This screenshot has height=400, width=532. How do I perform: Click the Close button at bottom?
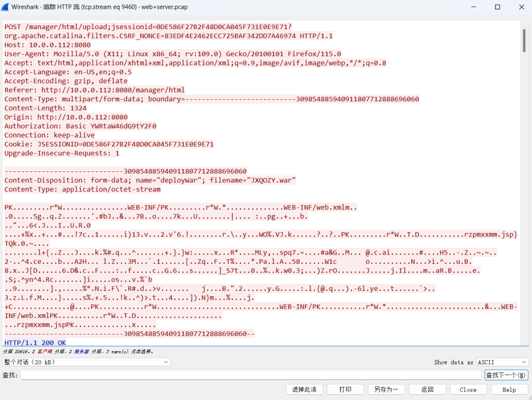pyautogui.click(x=469, y=390)
